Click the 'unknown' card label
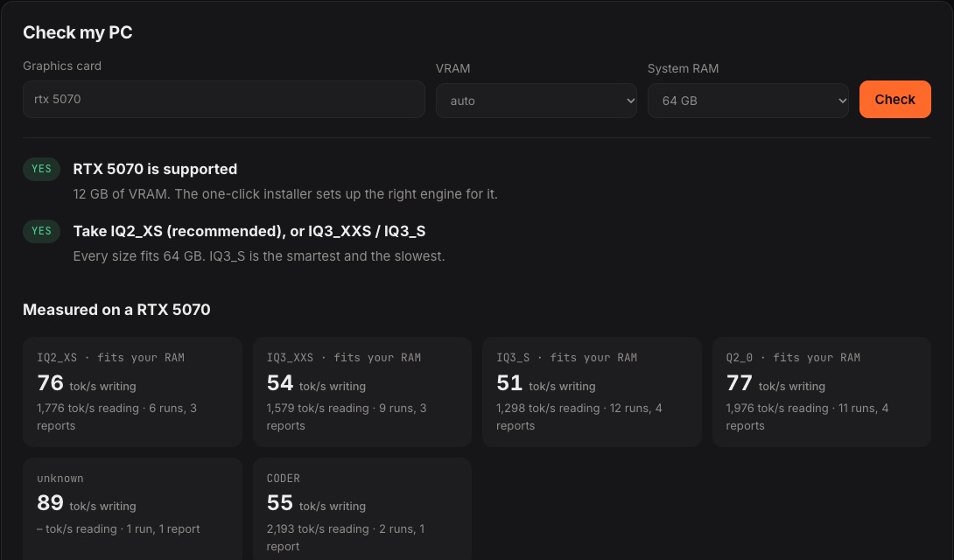 60,479
